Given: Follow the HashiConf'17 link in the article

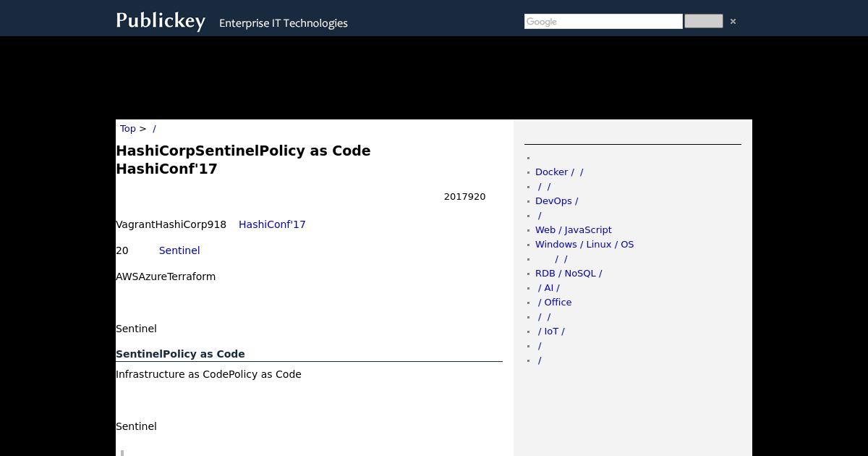Looking at the screenshot, I should coord(272,224).
